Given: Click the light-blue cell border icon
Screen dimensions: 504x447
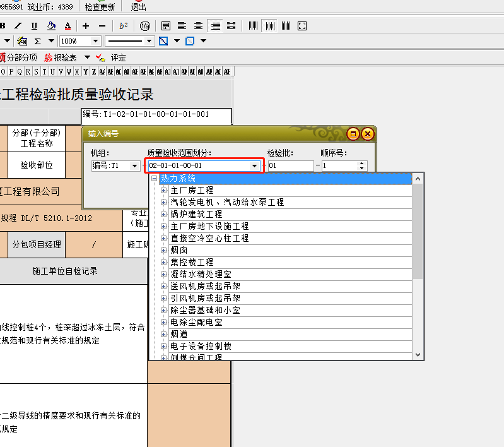Looking at the screenshot, I should pos(190,41).
